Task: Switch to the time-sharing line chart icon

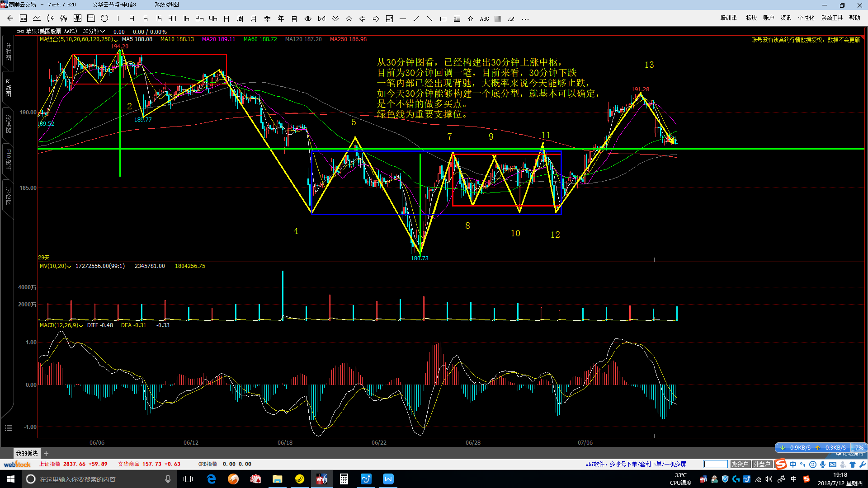Action: click(x=37, y=19)
